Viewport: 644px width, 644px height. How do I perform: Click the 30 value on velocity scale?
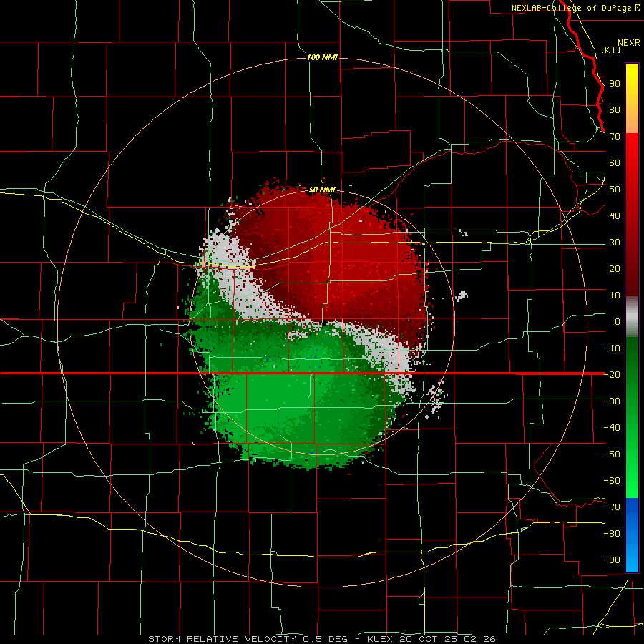[x=615, y=243]
